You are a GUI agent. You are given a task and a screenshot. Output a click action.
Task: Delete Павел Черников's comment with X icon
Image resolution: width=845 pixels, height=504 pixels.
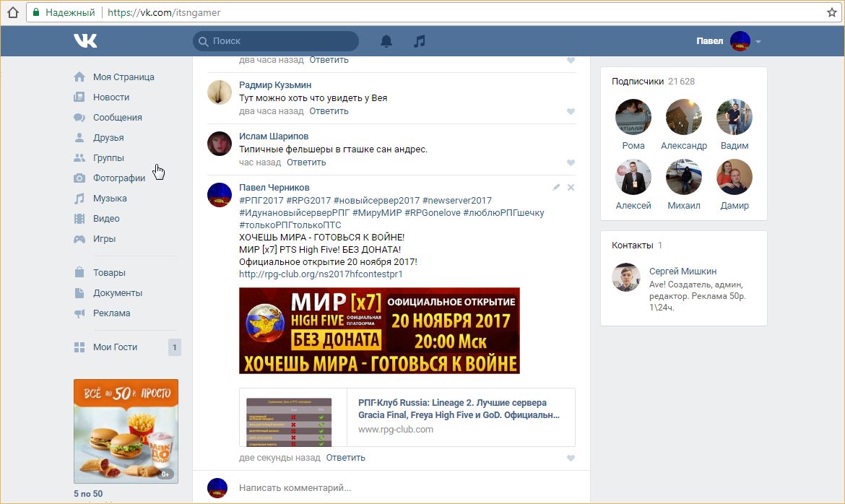571,187
